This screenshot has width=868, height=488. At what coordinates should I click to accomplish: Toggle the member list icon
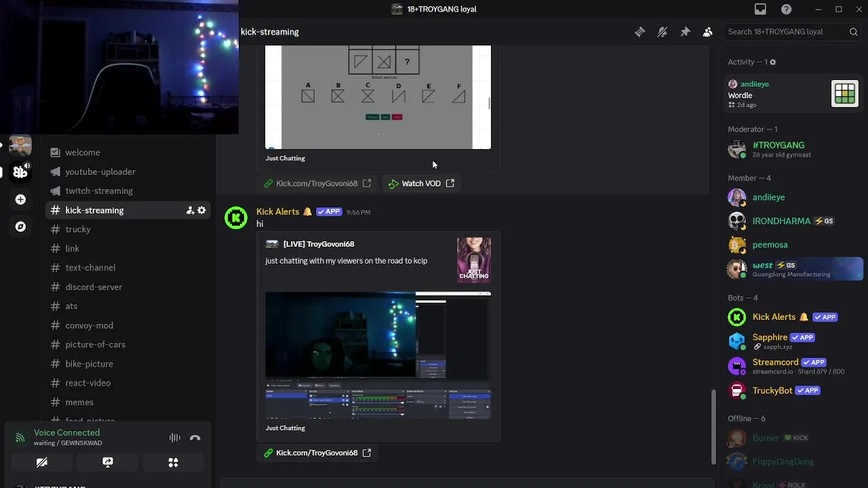pyautogui.click(x=707, y=32)
